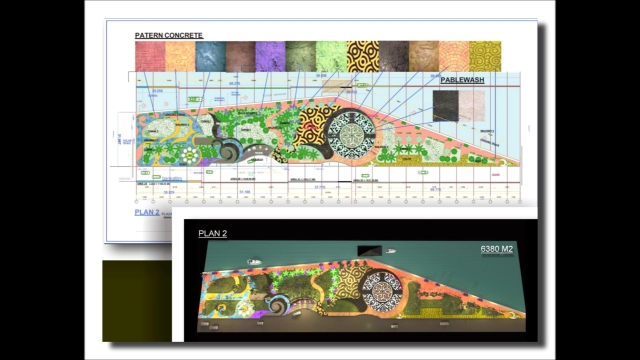
Task: Click the circular plaza in the 3D render
Action: 382,292
